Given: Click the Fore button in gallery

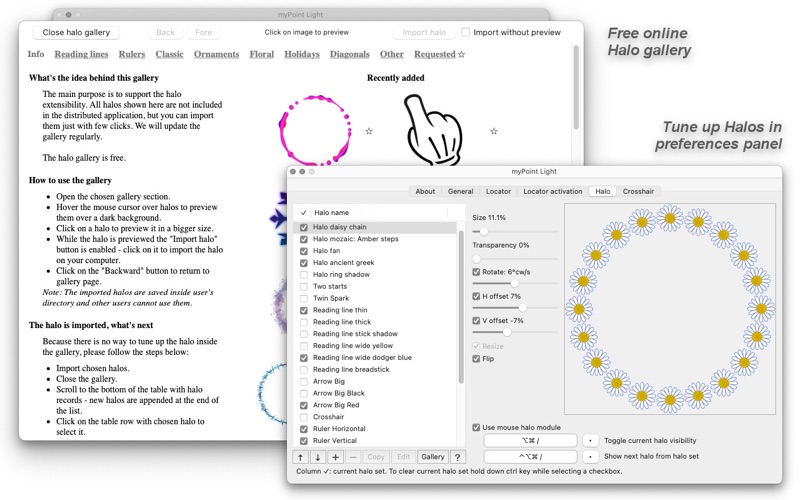Looking at the screenshot, I should 204,32.
